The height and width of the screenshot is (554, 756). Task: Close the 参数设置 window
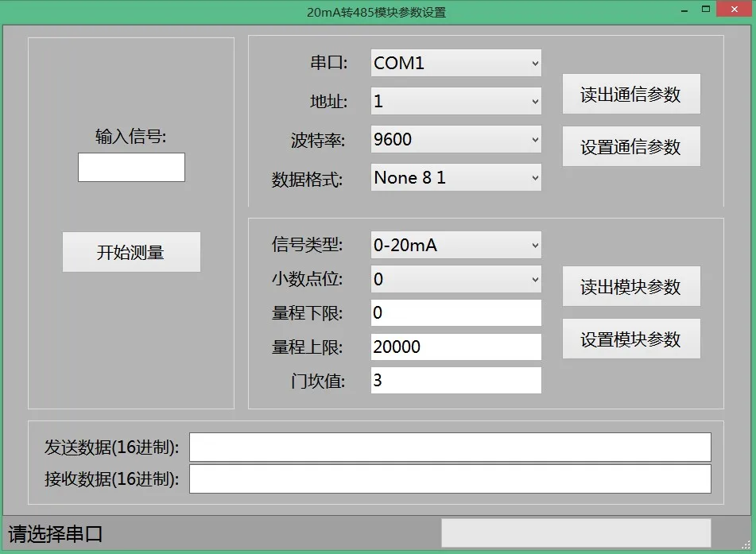[x=735, y=10]
